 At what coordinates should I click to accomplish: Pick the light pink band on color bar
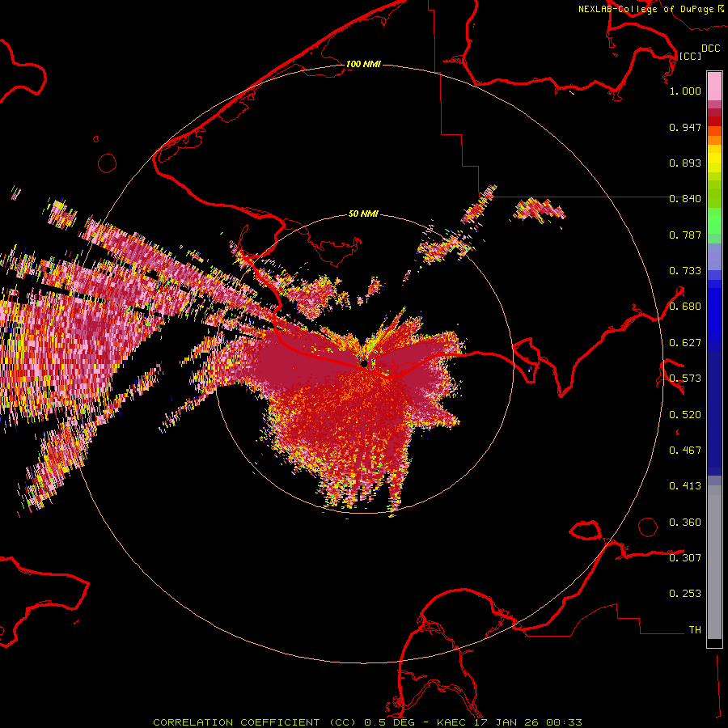coord(714,87)
